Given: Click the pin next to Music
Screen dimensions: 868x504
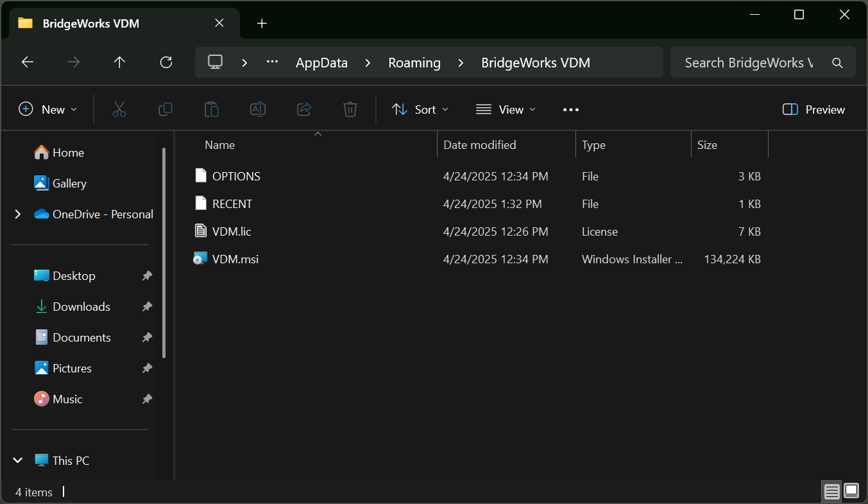Looking at the screenshot, I should coord(147,399).
